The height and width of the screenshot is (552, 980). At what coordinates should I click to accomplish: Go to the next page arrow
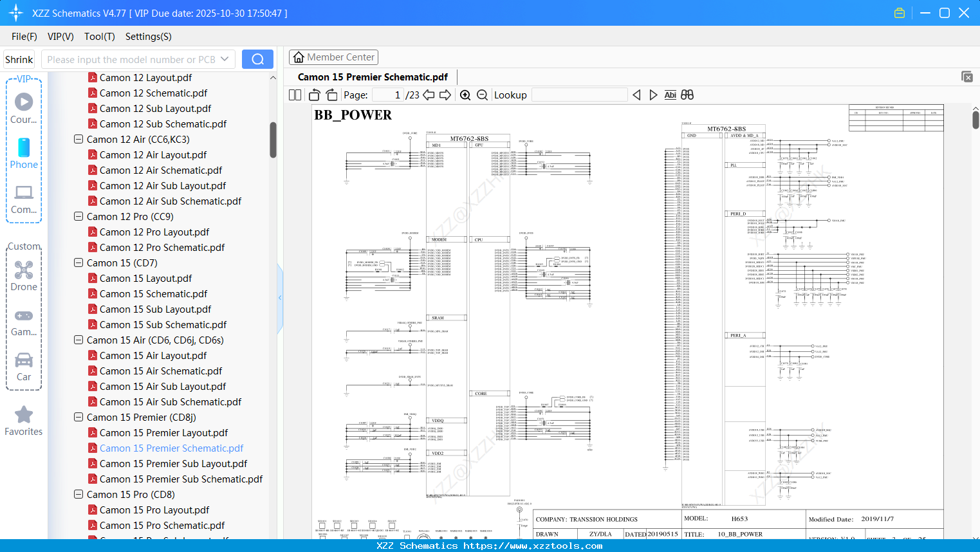(445, 95)
